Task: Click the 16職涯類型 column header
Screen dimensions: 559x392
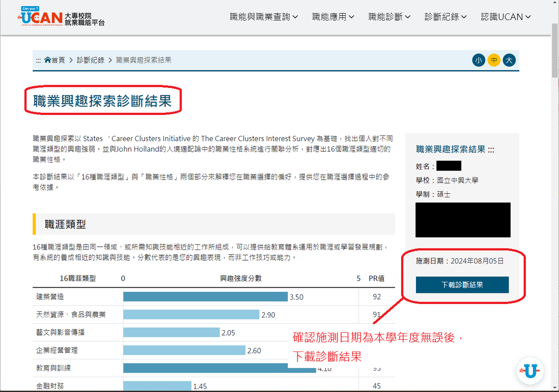Action: pos(78,278)
